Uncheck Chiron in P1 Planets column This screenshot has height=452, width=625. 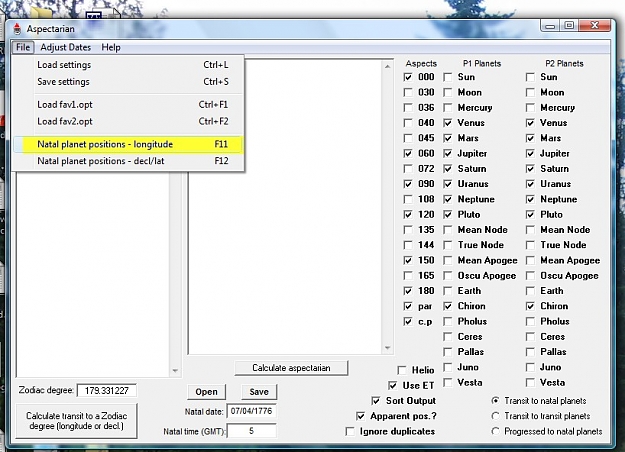click(448, 306)
